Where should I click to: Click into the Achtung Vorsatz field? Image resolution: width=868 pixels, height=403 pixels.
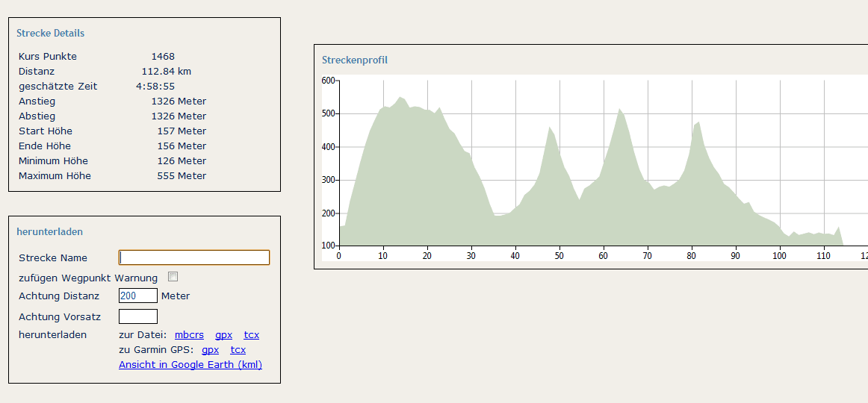(138, 316)
